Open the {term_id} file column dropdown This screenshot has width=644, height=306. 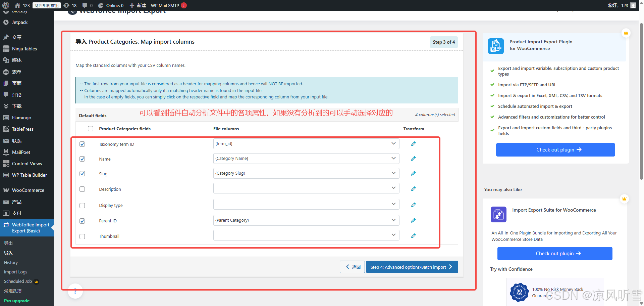pyautogui.click(x=306, y=144)
